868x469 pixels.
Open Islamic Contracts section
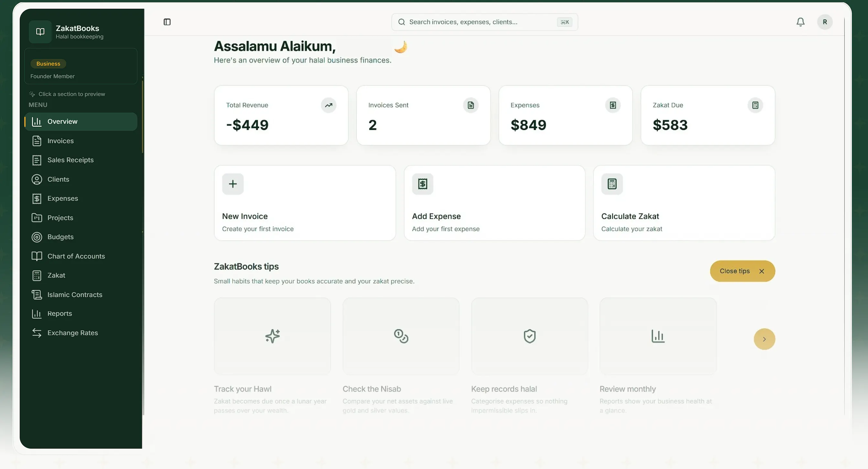click(81, 294)
